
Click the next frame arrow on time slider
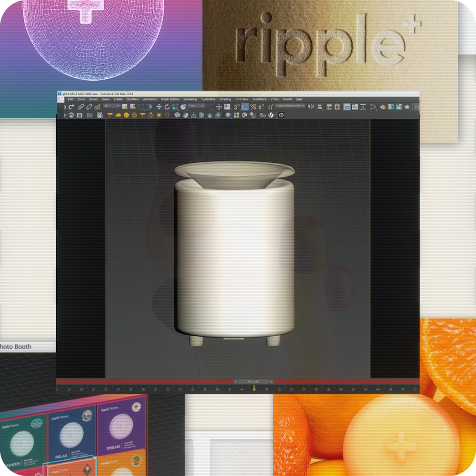point(271,382)
